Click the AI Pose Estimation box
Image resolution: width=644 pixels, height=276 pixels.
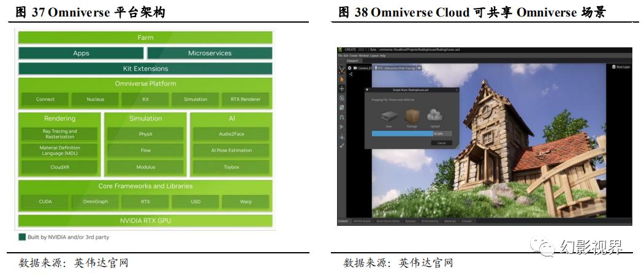pyautogui.click(x=231, y=151)
